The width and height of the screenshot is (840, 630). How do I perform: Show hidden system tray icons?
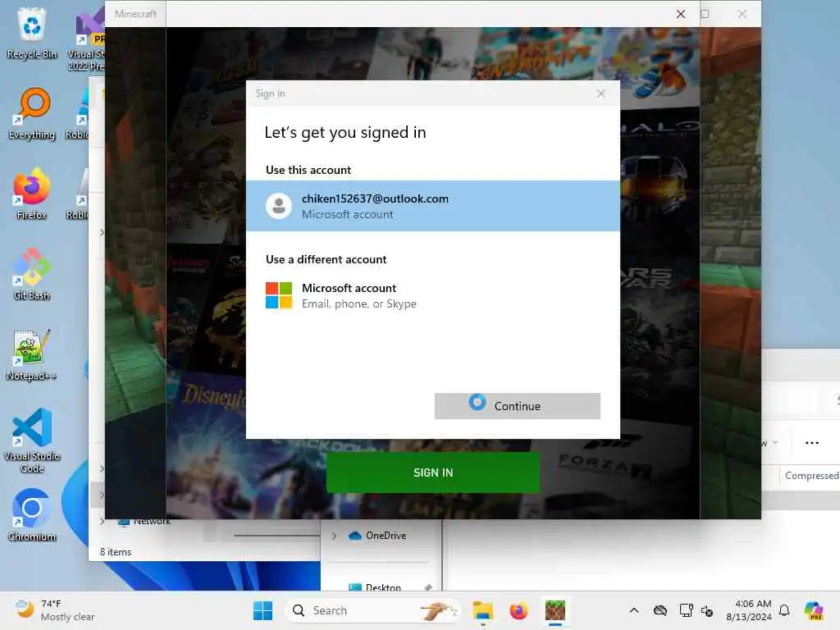(x=634, y=610)
